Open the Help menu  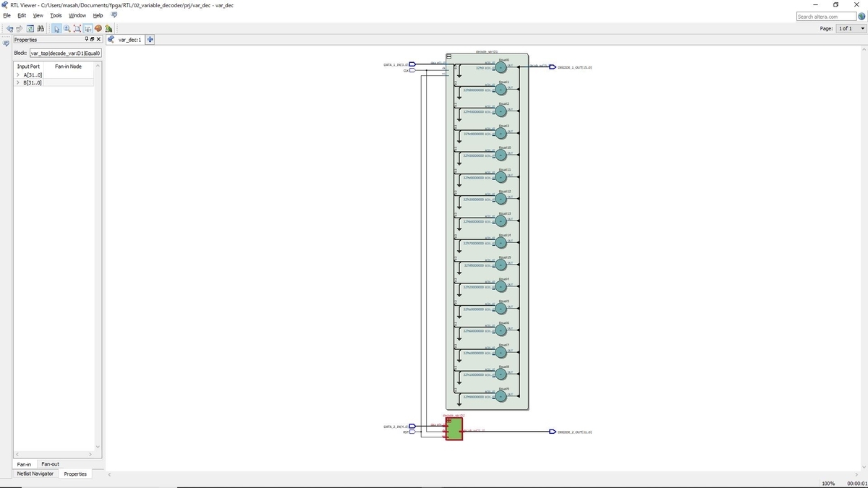(98, 15)
